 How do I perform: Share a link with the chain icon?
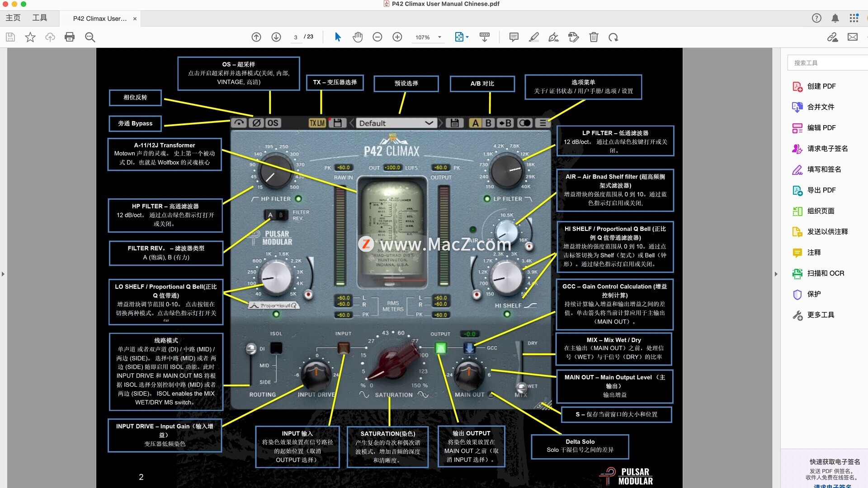click(832, 37)
